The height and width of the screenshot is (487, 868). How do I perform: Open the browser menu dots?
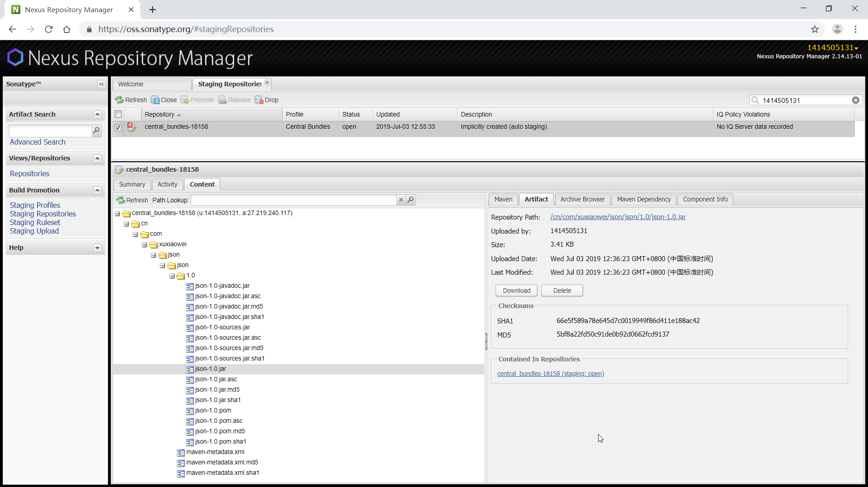point(855,29)
